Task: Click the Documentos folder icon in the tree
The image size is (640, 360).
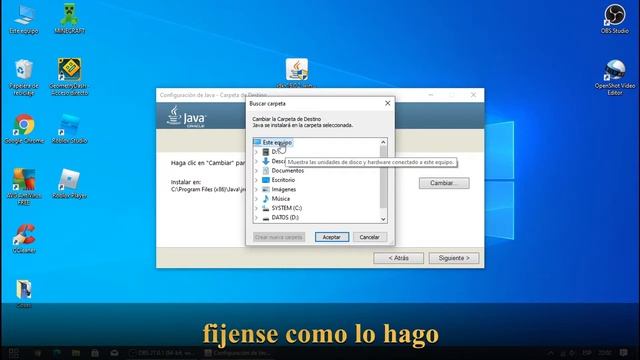Action: tap(266, 171)
